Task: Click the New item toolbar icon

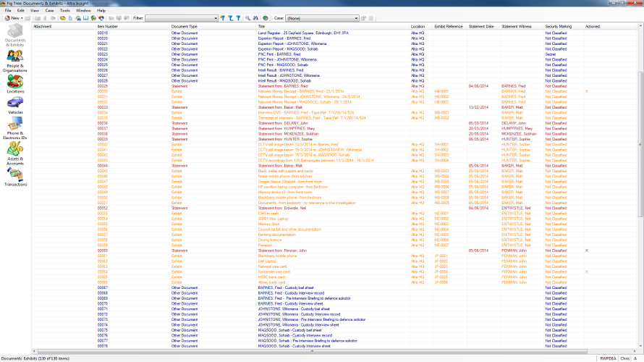Action: 7,18
